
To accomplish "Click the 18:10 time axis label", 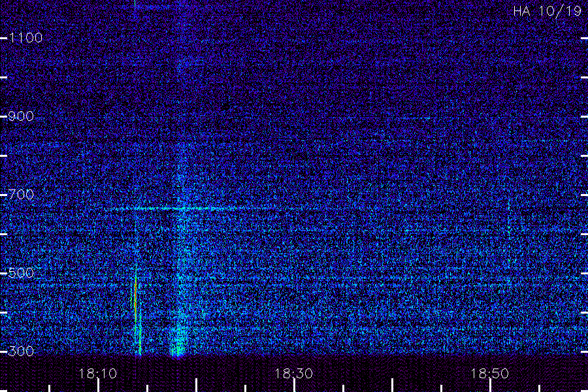I will pos(97,374).
